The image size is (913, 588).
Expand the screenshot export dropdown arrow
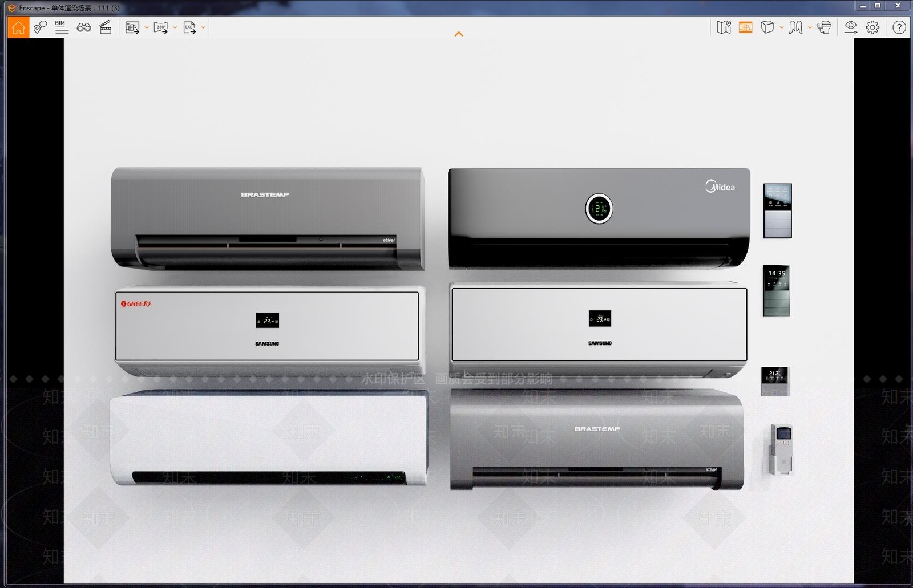click(x=147, y=27)
